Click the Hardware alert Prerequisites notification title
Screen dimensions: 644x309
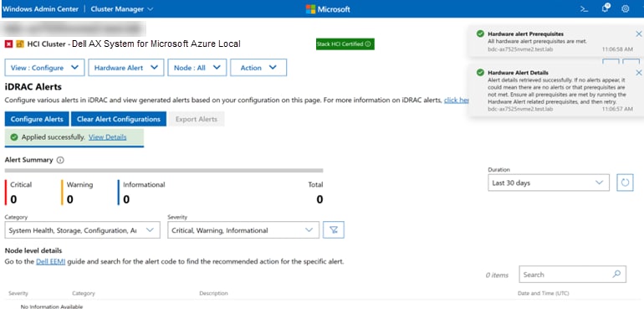[526, 34]
